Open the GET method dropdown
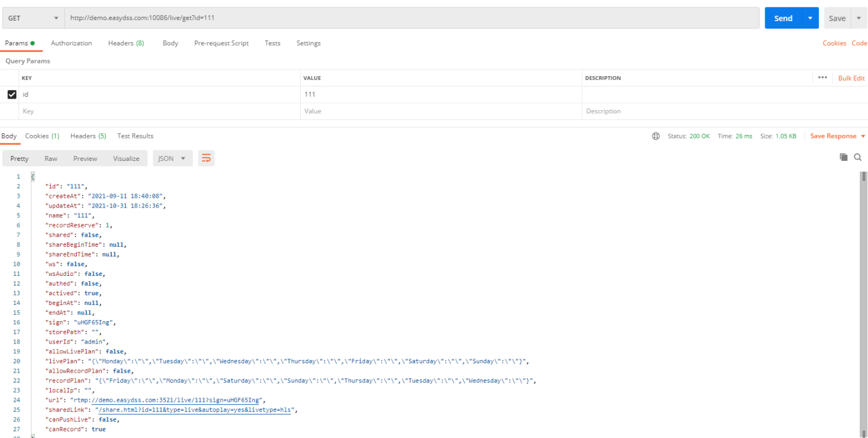 tap(33, 18)
